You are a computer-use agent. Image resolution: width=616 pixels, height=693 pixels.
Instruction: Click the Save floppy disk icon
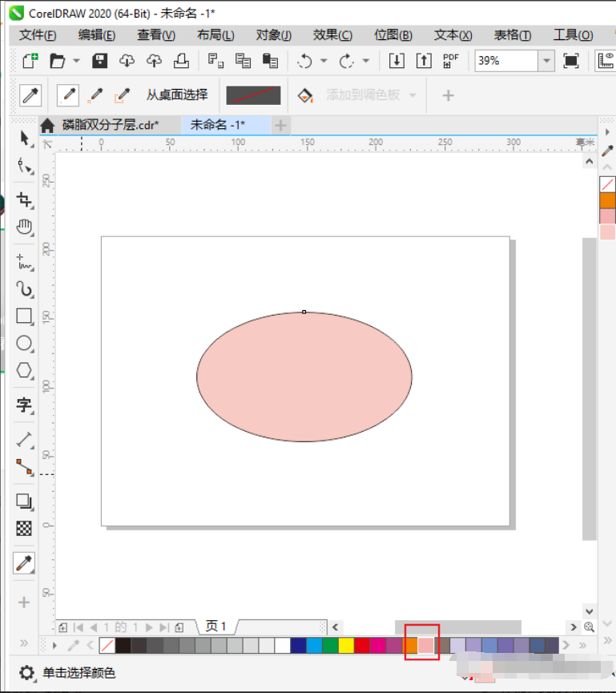pos(100,61)
